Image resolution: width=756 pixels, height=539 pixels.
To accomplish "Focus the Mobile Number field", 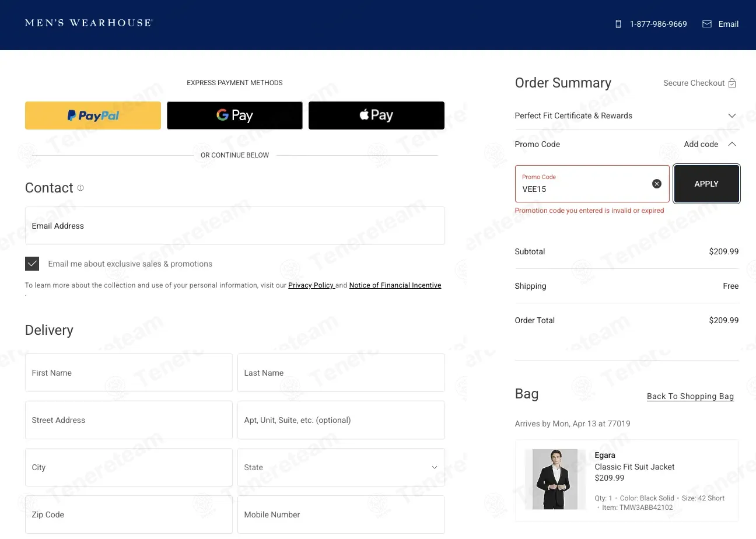I will 341,514.
